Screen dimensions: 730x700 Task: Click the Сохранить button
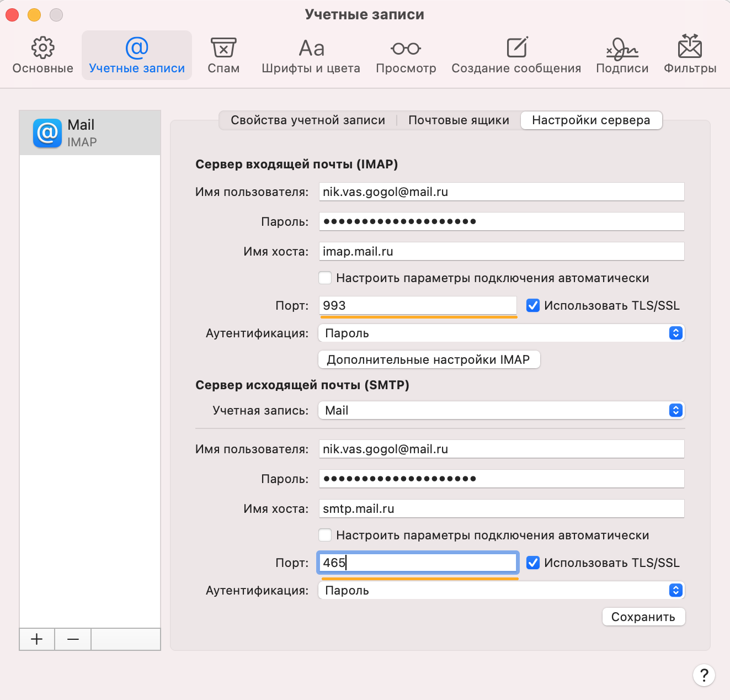(x=643, y=617)
